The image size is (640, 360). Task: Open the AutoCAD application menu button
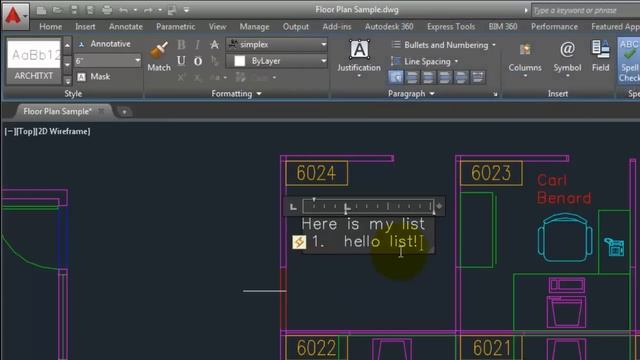click(x=15, y=16)
